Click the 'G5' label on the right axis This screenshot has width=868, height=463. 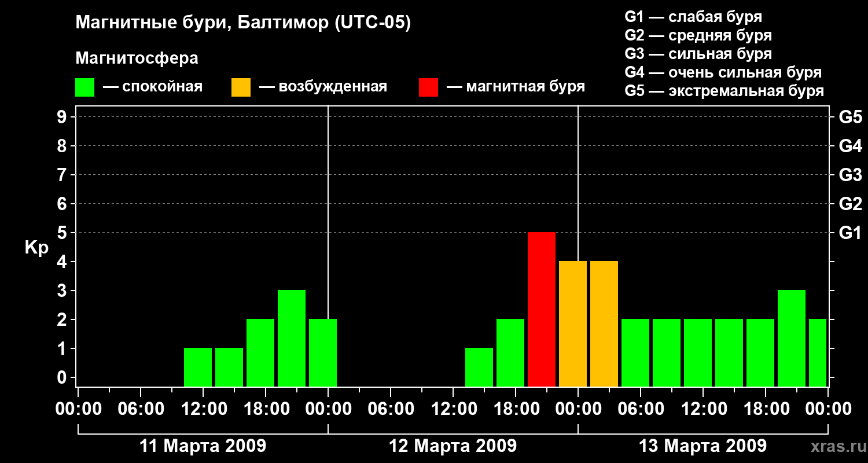coord(850,117)
